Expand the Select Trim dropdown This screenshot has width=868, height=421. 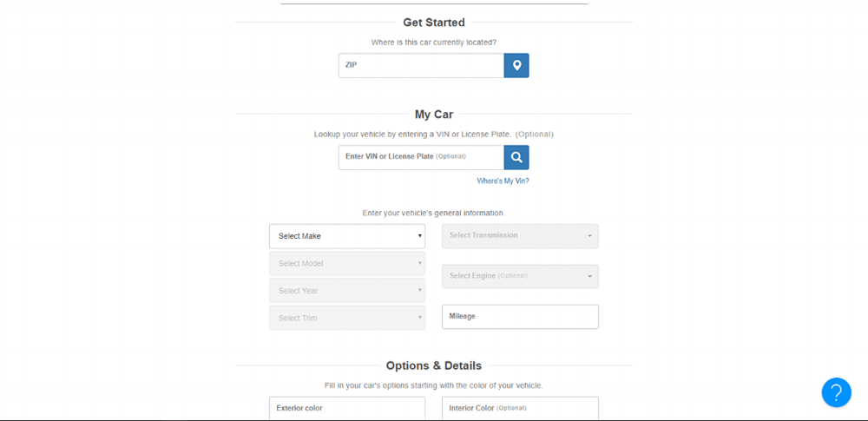347,318
